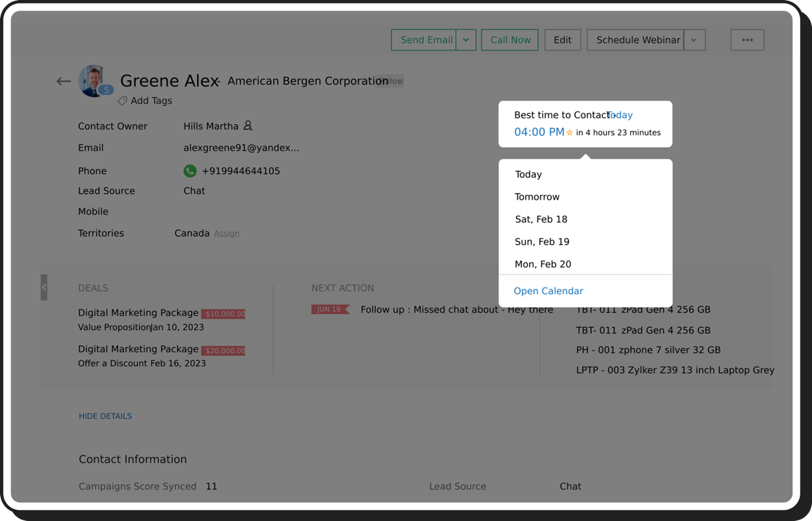Screen dimensions: 812x521
Task: Expand the Schedule Webinar dropdown arrow
Action: tap(694, 40)
